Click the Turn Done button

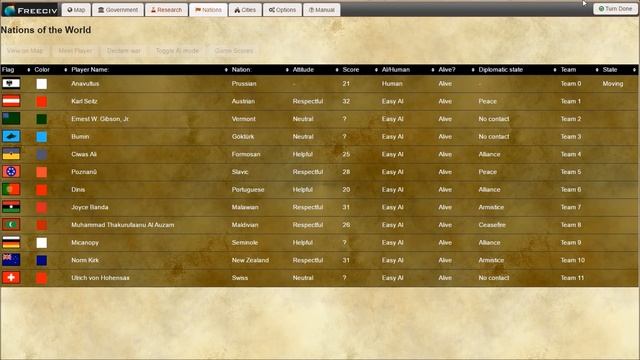(615, 9)
